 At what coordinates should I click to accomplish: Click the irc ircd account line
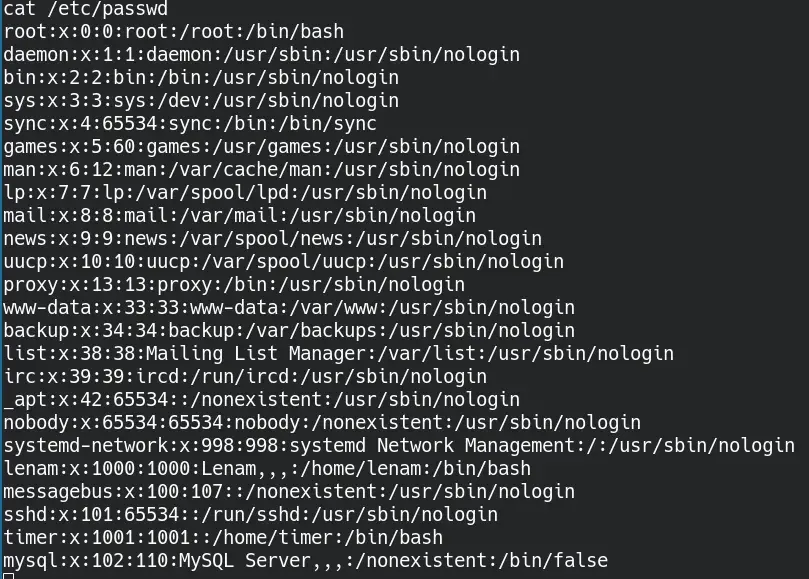pyautogui.click(x=245, y=377)
